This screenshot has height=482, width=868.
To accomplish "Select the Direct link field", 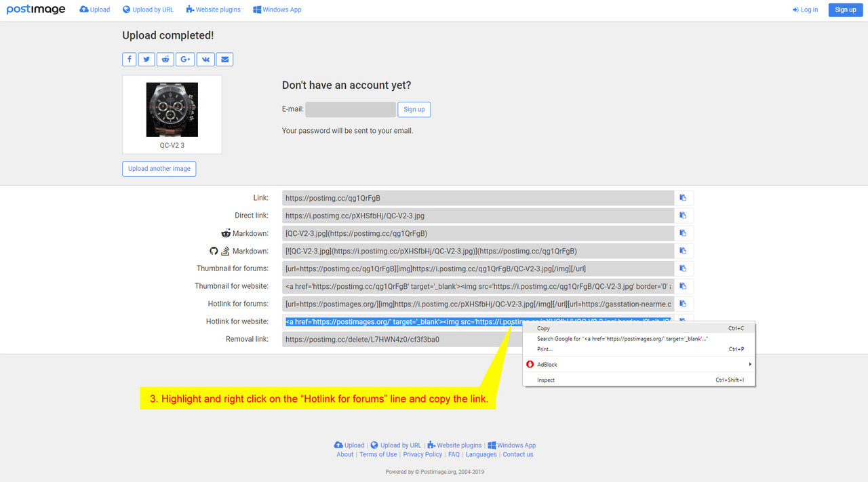I will pyautogui.click(x=478, y=216).
